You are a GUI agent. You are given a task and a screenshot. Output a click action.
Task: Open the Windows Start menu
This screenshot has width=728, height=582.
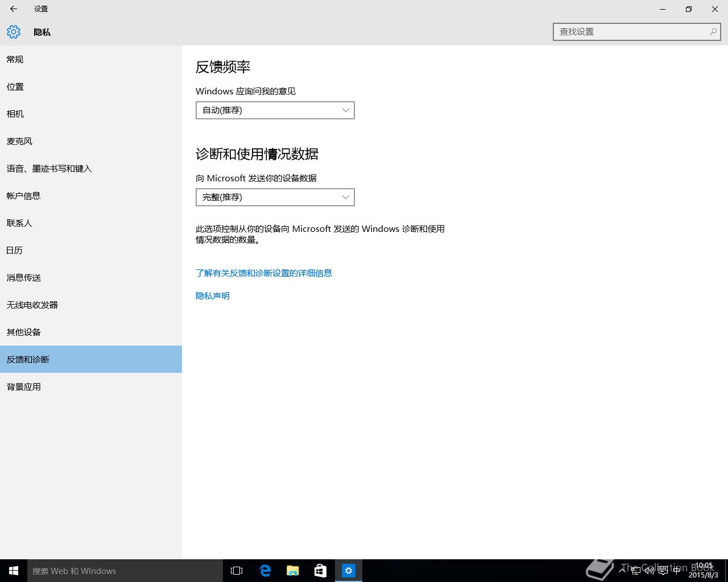(x=14, y=571)
